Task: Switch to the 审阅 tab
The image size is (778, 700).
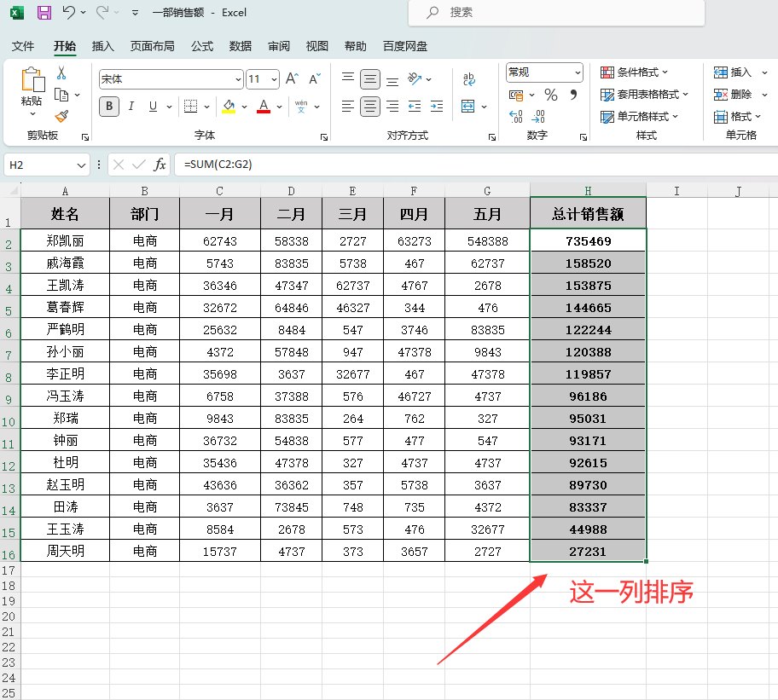Action: pos(279,46)
